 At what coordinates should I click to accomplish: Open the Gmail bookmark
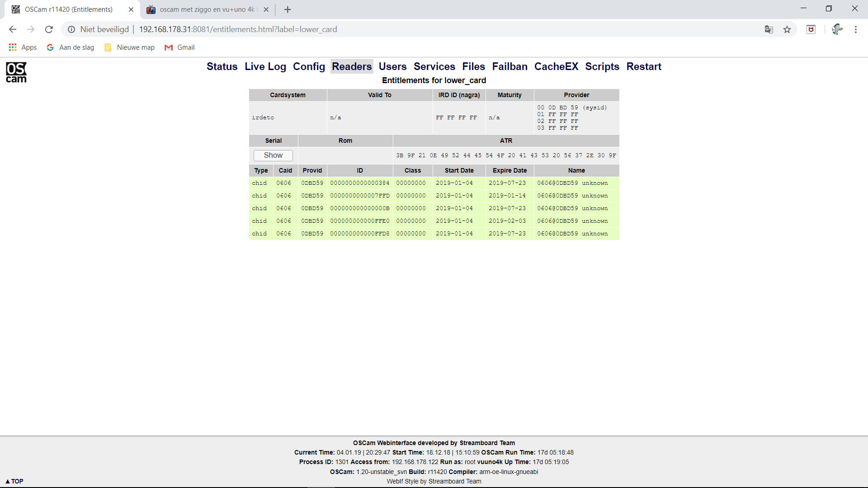[x=180, y=47]
